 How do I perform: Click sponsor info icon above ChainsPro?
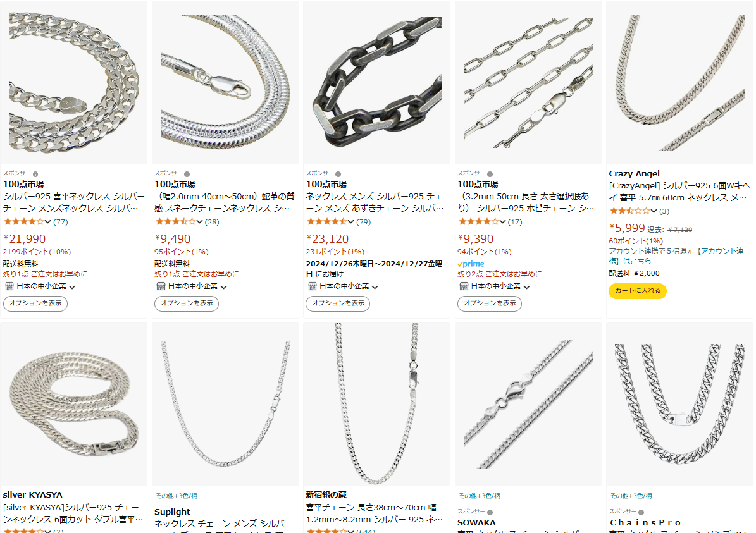click(641, 512)
